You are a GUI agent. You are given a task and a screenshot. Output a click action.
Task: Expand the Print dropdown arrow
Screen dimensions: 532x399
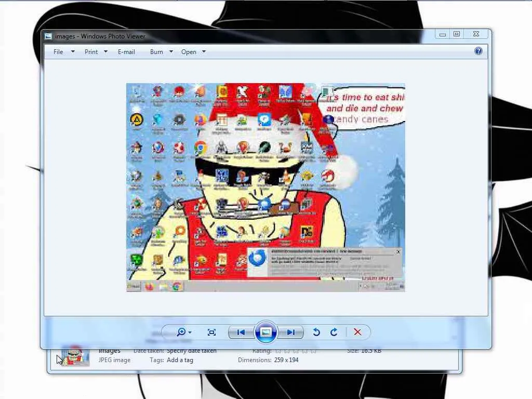[105, 52]
